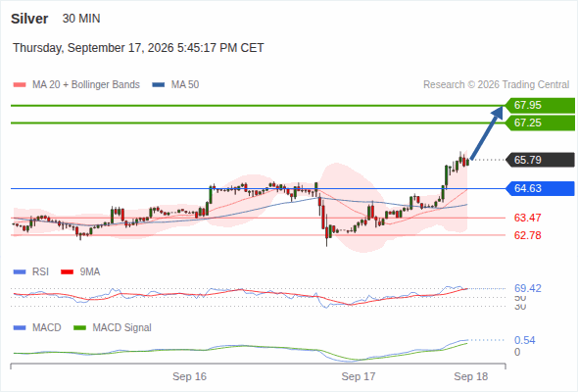Click the Sep 17 date axis label
Screen dimensions: 578x392
tap(359, 376)
